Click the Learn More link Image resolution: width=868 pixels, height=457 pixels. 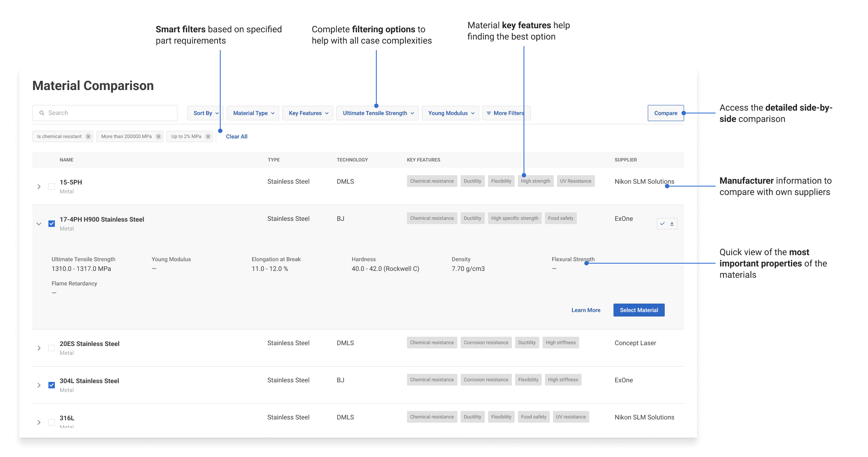pos(586,310)
